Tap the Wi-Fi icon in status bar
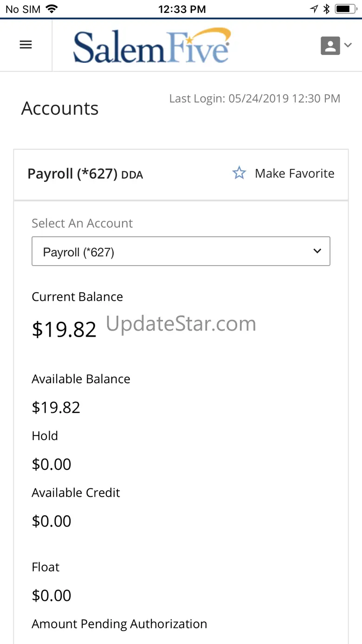 tap(52, 9)
